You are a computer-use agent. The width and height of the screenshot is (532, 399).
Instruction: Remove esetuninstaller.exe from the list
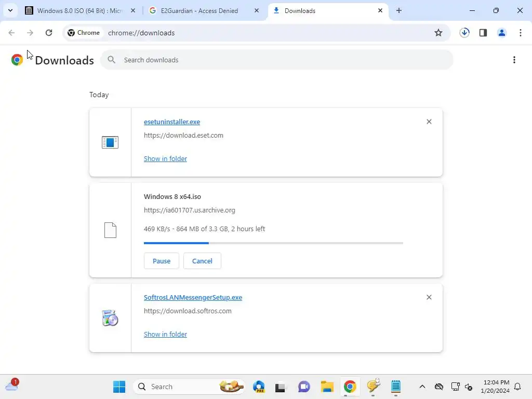(429, 122)
